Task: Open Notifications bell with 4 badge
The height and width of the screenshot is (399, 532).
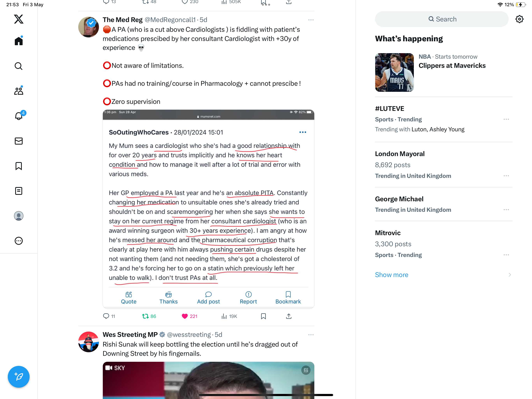Action: click(x=19, y=116)
